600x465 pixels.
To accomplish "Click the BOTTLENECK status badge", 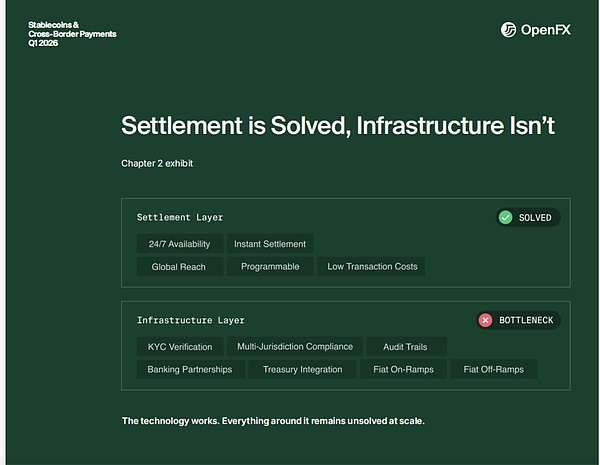I will pyautogui.click(x=518, y=320).
